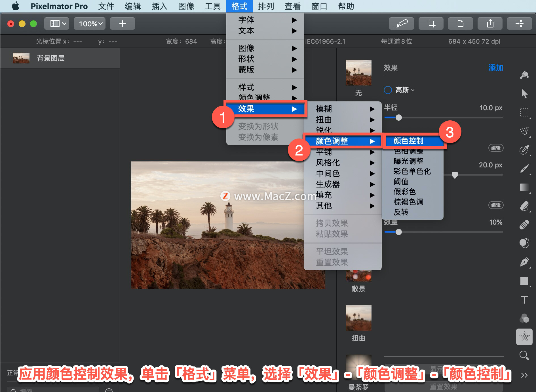Click the ML Enhance wand toolbar button
Screen dimensions: 536x392
401,24
